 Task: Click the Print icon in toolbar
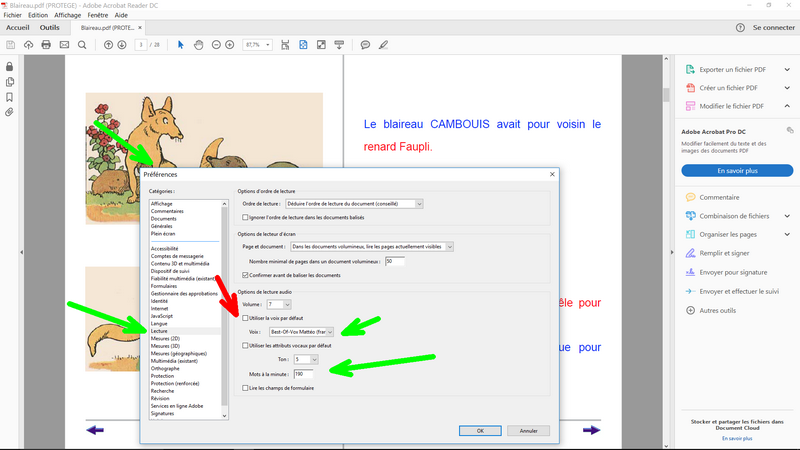46,45
